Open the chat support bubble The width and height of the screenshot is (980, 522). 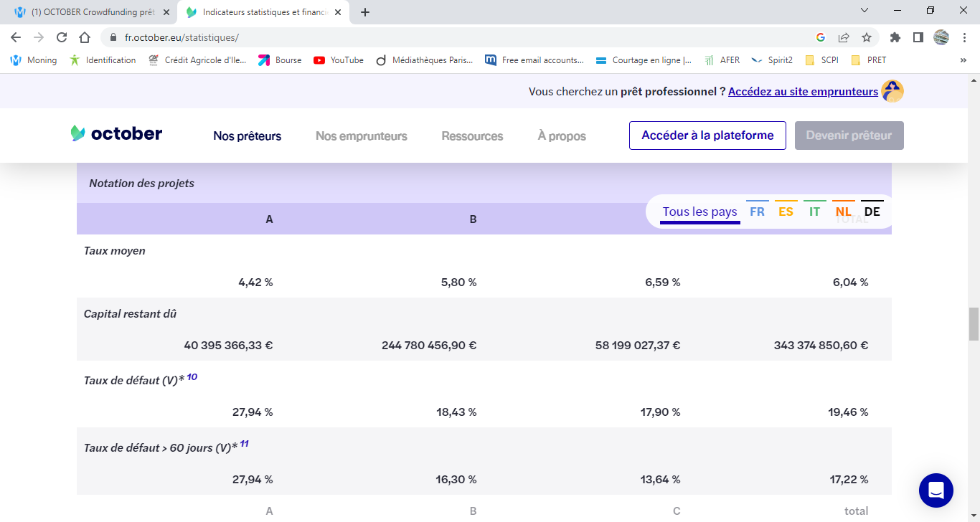[x=936, y=490]
